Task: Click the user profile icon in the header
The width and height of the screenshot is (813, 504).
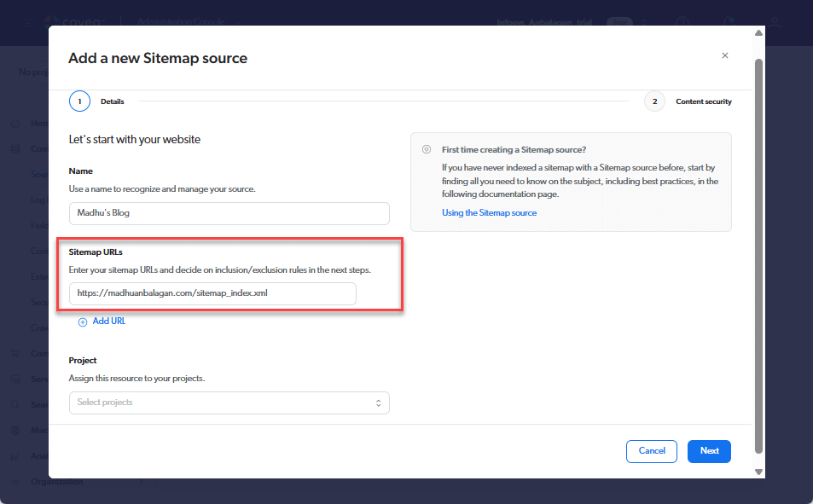Action: pyautogui.click(x=775, y=22)
